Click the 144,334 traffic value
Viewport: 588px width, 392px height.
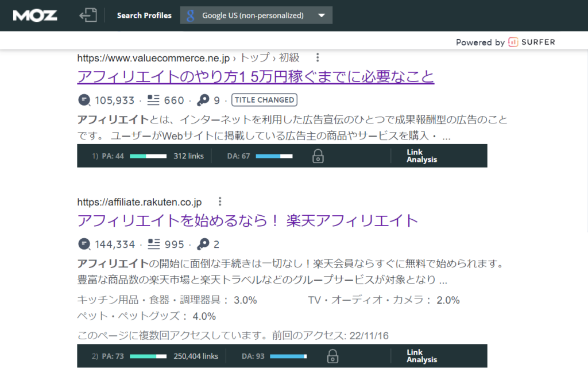click(x=115, y=244)
